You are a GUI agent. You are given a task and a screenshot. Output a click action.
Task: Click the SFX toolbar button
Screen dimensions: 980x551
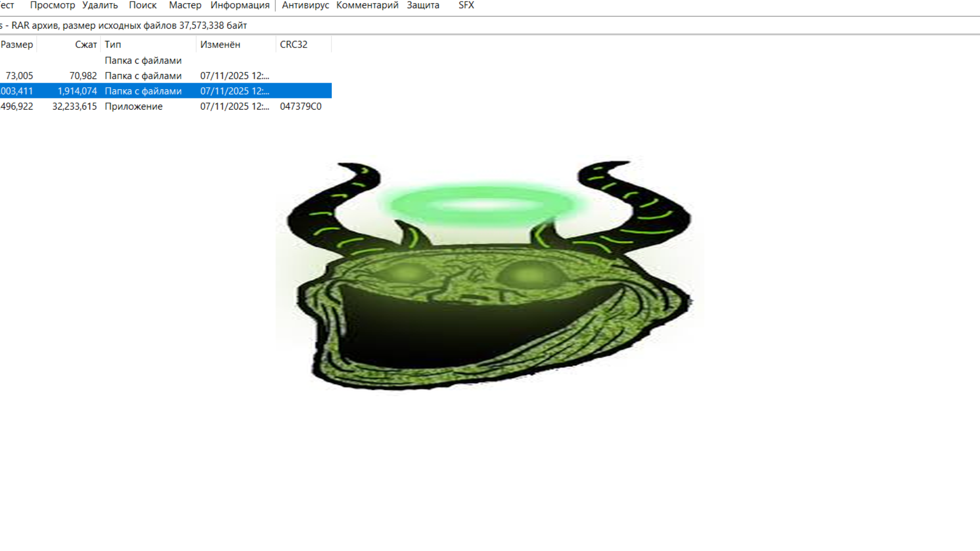(x=466, y=6)
